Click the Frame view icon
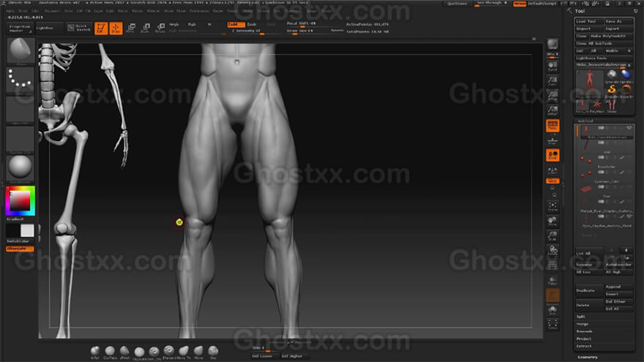Image resolution: width=644 pixels, height=362 pixels. (x=553, y=206)
